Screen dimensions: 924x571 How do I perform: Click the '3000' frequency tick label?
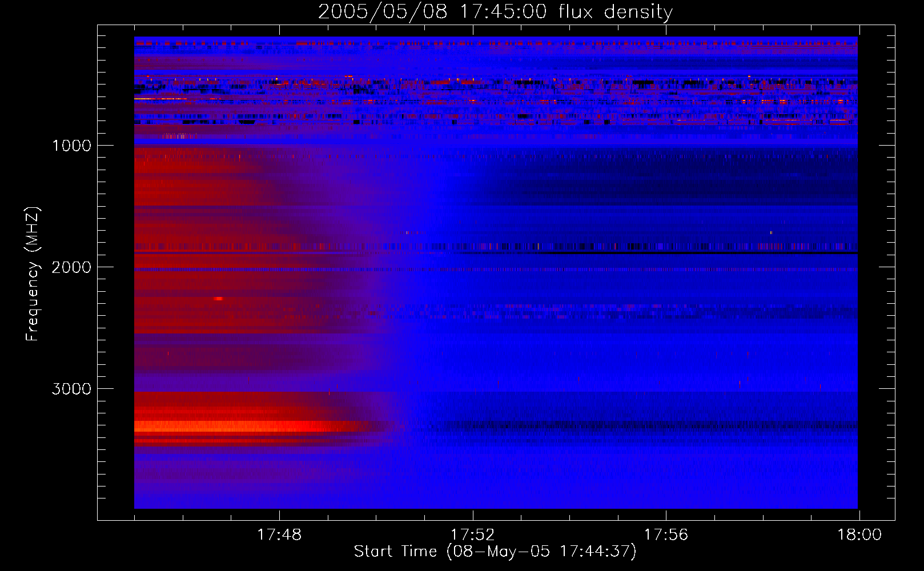(71, 389)
